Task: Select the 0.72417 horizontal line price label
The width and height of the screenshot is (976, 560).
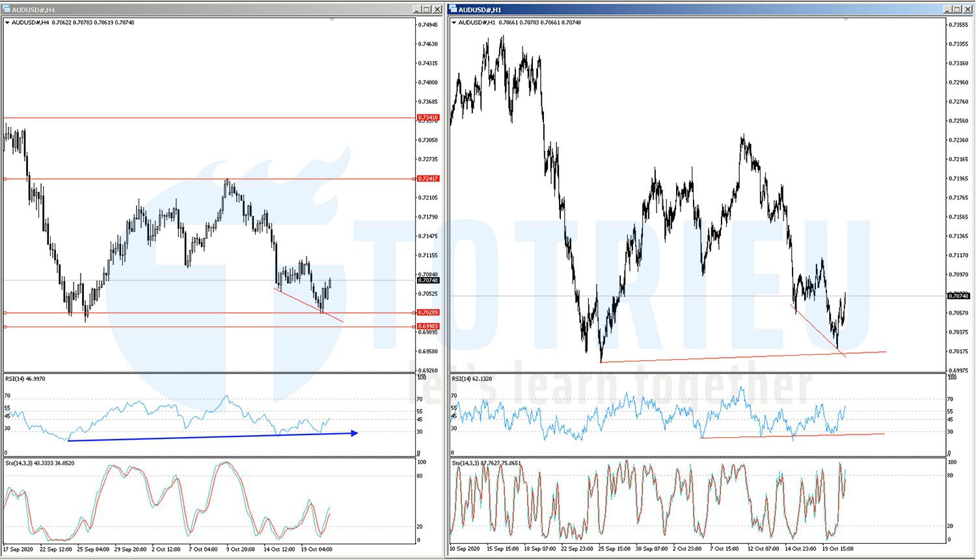Action: click(428, 179)
